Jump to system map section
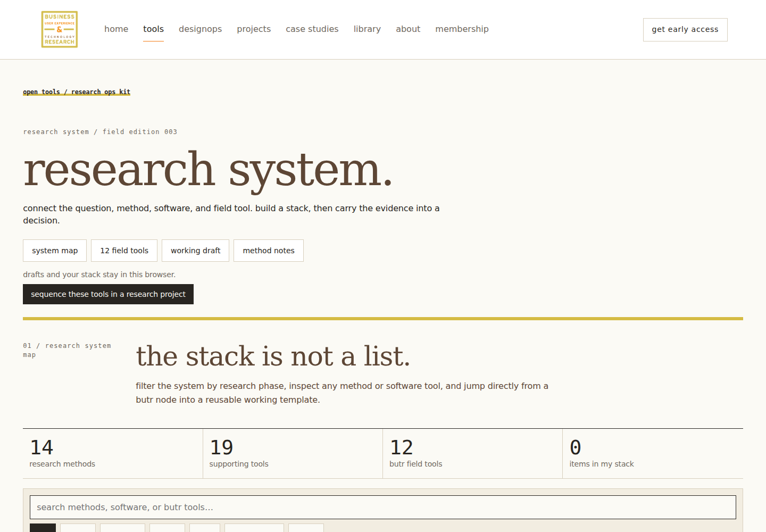 (55, 251)
